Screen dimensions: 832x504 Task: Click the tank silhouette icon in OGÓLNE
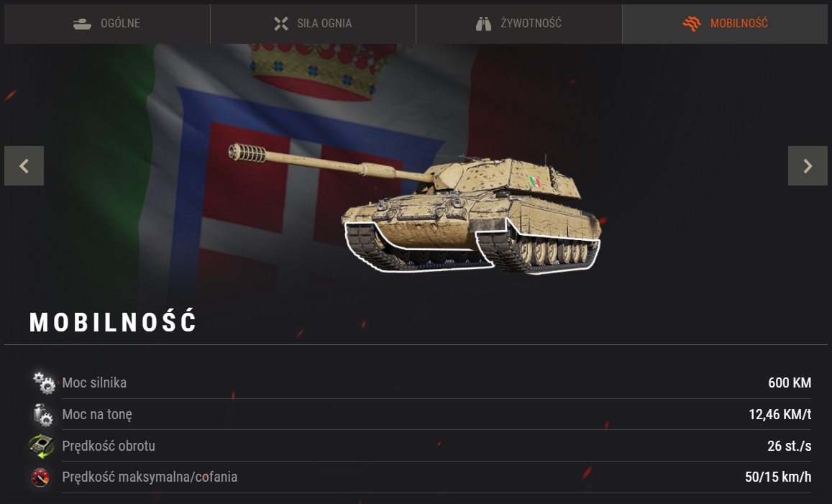click(82, 24)
